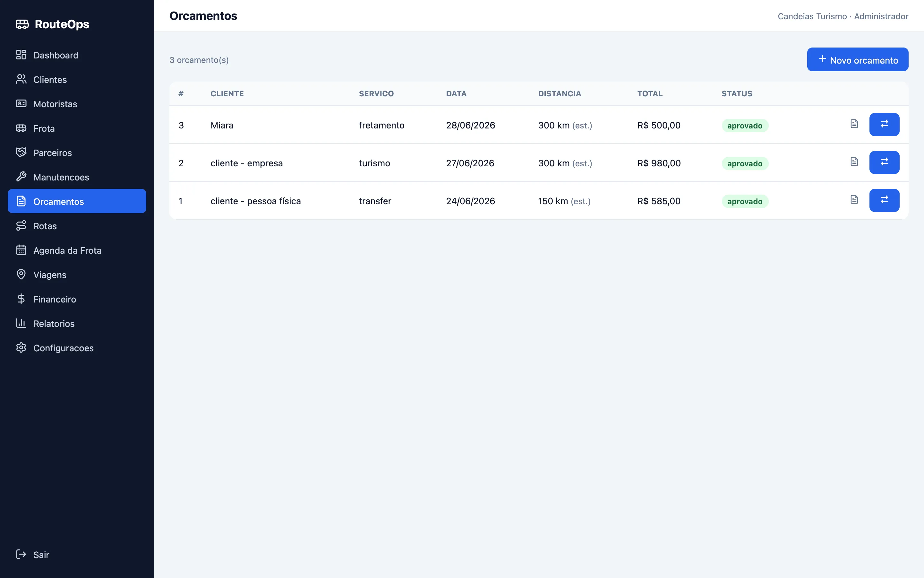Click the SERVICO column header

click(x=376, y=94)
